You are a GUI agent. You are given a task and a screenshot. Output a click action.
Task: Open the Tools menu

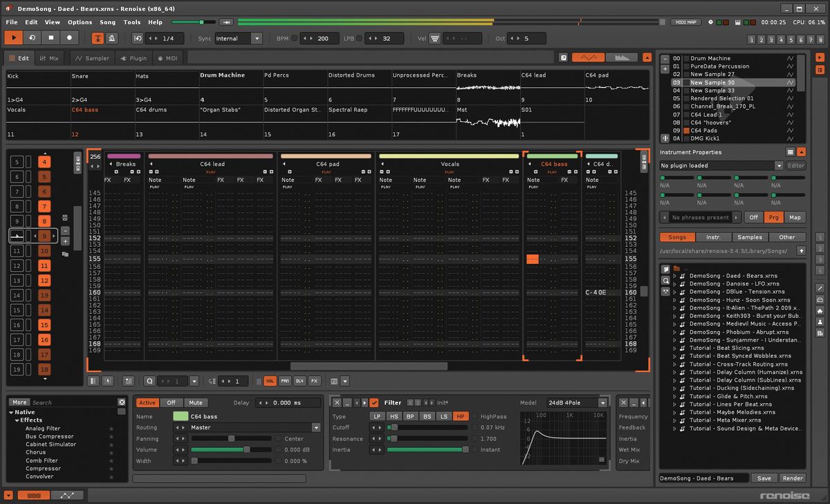click(x=131, y=21)
